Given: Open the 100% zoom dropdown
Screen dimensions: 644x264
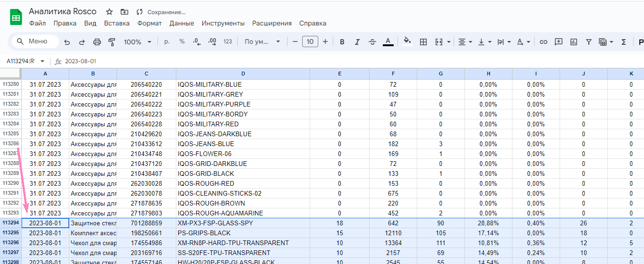Looking at the screenshot, I should point(138,42).
